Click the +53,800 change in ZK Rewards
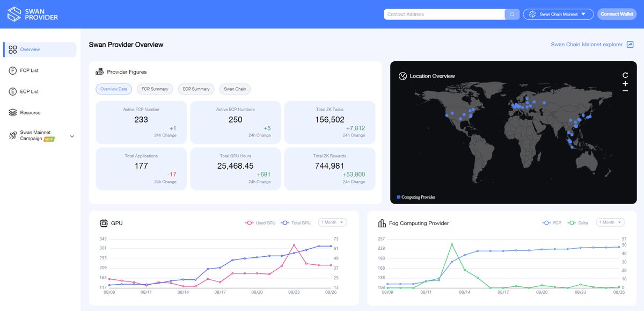 (x=354, y=175)
